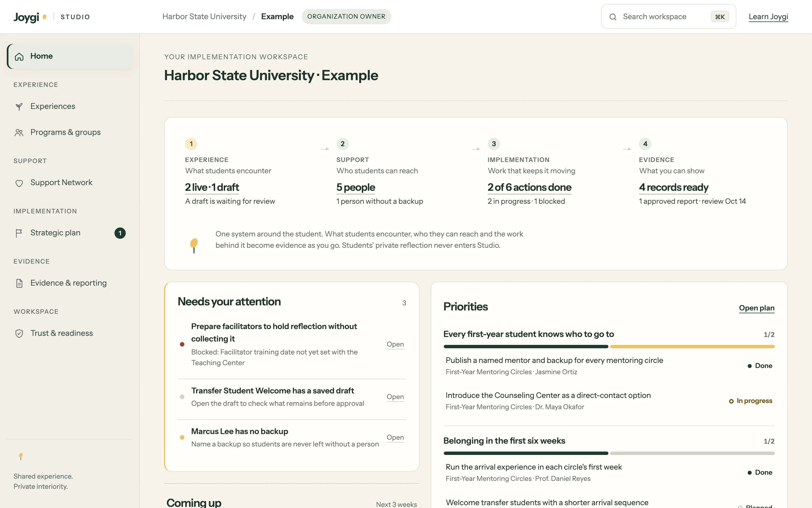This screenshot has width=812, height=508.
Task: Open Strategic plan page
Action: pos(70,233)
